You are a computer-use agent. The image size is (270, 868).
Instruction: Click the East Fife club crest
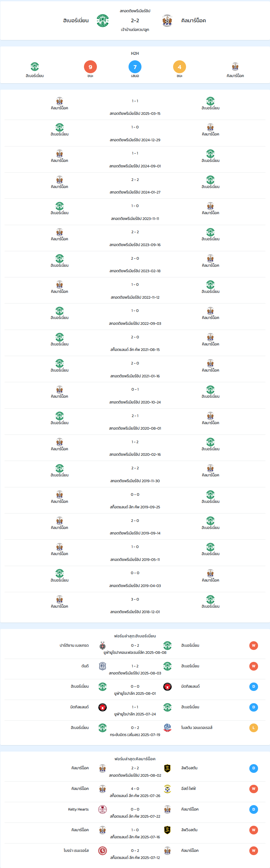pos(167,789)
